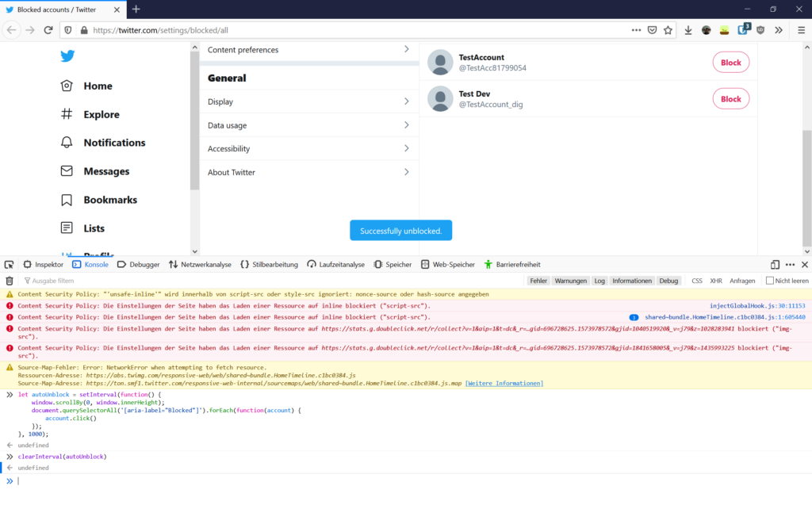
Task: Close the developer tools panel
Action: pyautogui.click(x=805, y=265)
